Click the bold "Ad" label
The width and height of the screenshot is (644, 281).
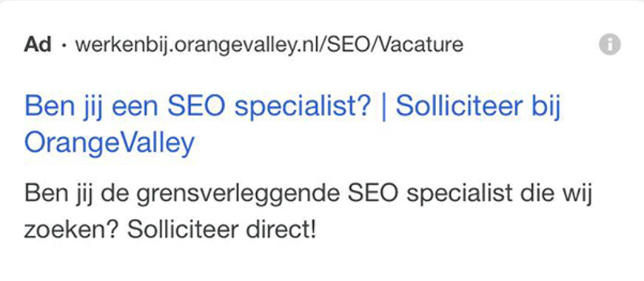pyautogui.click(x=37, y=44)
